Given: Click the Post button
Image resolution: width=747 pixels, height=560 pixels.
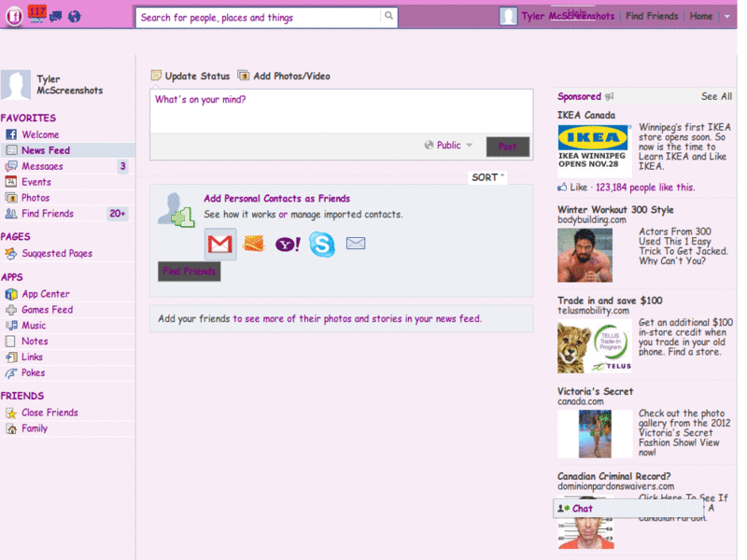Looking at the screenshot, I should [507, 147].
